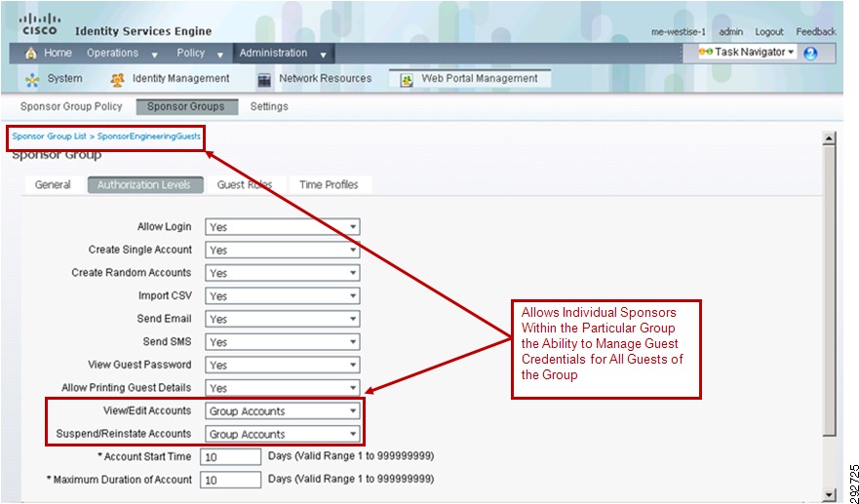Image resolution: width=859 pixels, height=504 pixels.
Task: Select the Authorization Levels tab
Action: [145, 184]
